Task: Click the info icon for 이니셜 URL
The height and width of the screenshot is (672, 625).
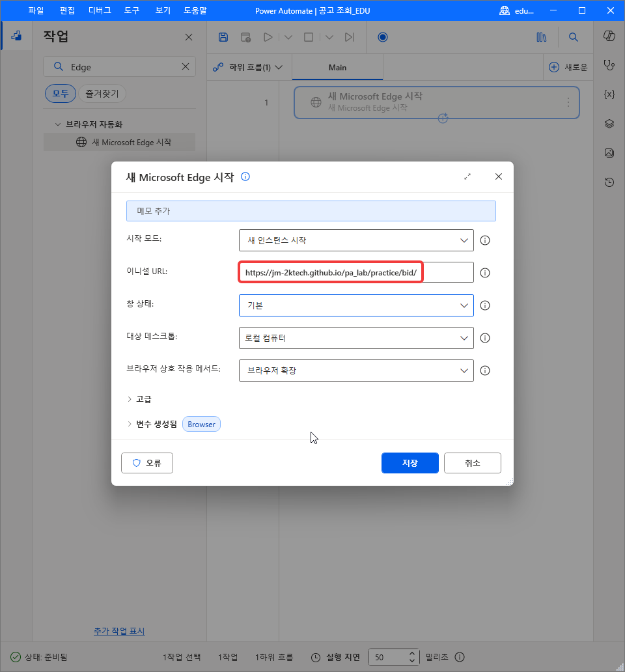Action: pos(485,273)
